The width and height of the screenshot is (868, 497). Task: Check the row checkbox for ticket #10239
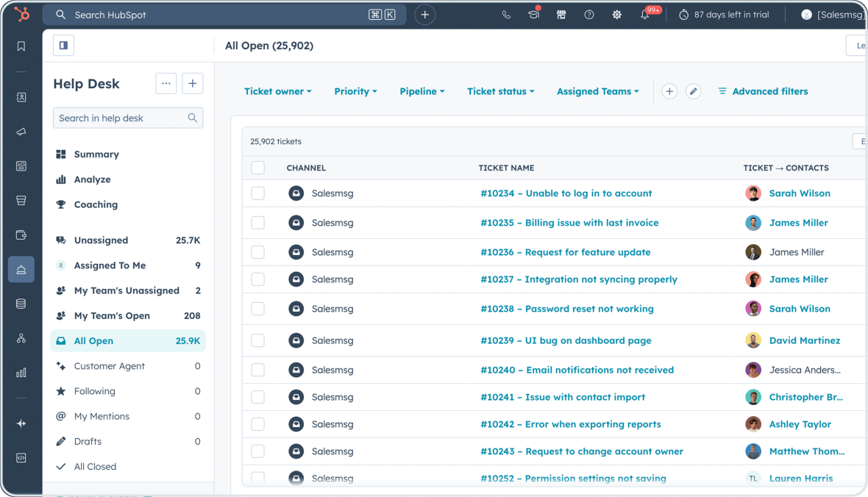[x=258, y=340]
